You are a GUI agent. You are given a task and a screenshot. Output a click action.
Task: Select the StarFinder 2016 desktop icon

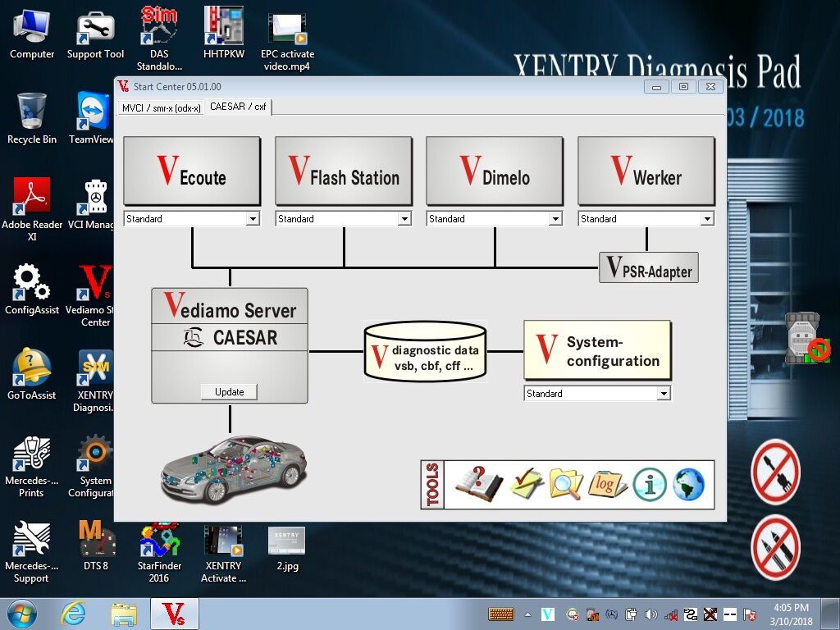[x=159, y=553]
